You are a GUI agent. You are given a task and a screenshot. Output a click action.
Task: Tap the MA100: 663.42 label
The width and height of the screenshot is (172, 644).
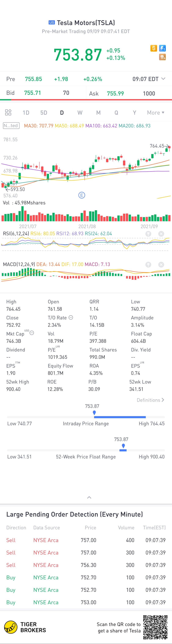click(101, 126)
